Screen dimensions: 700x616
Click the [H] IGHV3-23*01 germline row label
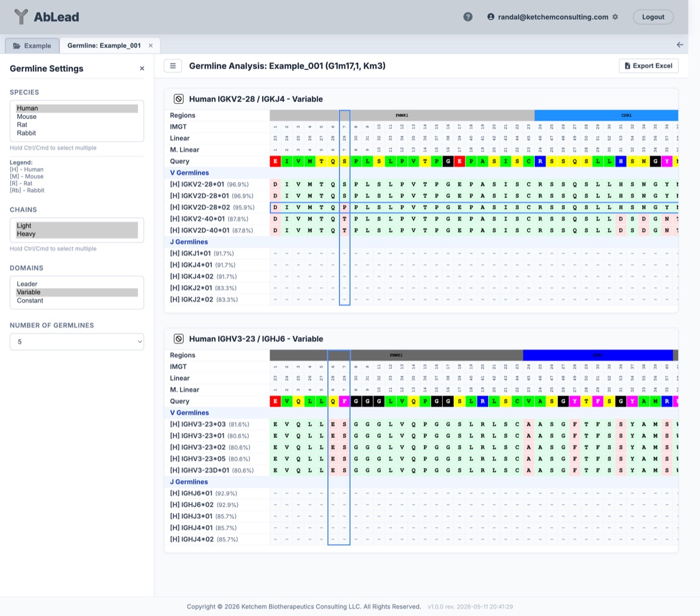[209, 436]
